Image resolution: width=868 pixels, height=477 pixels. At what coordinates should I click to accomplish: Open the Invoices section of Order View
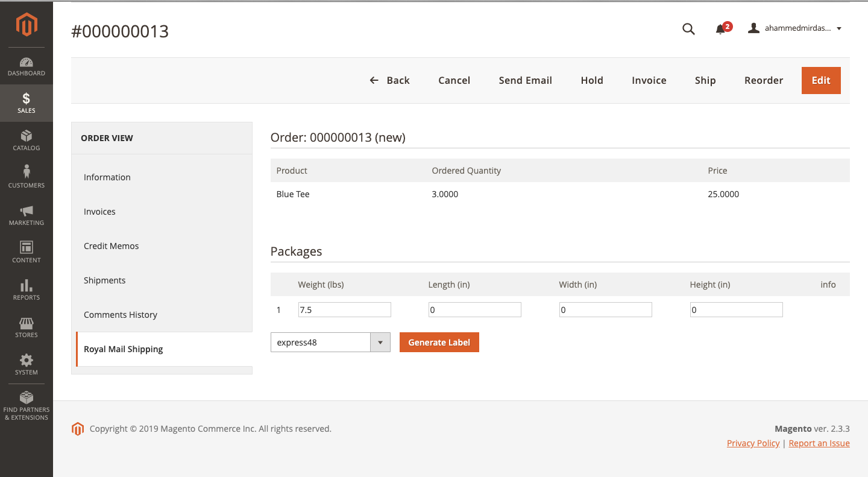[99, 211]
